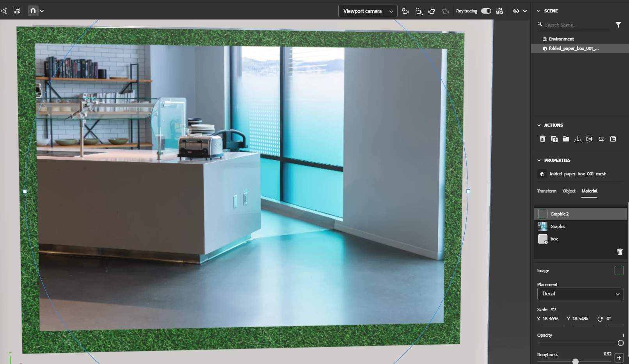This screenshot has height=364, width=629.
Task: Collapse the ACTIONS panel
Action: click(x=539, y=125)
